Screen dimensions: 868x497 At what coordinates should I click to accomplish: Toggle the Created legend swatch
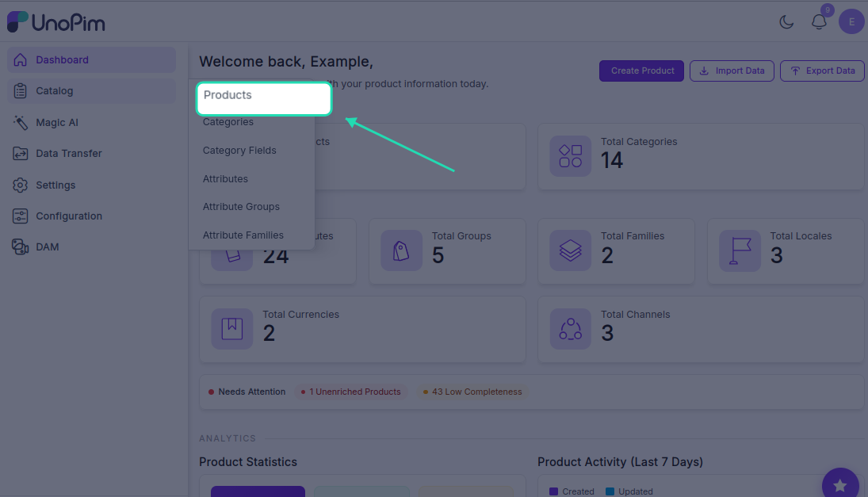[x=553, y=491]
